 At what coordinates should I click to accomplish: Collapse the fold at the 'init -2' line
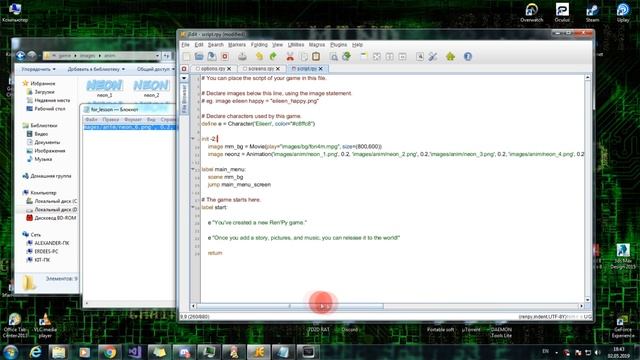[193, 139]
